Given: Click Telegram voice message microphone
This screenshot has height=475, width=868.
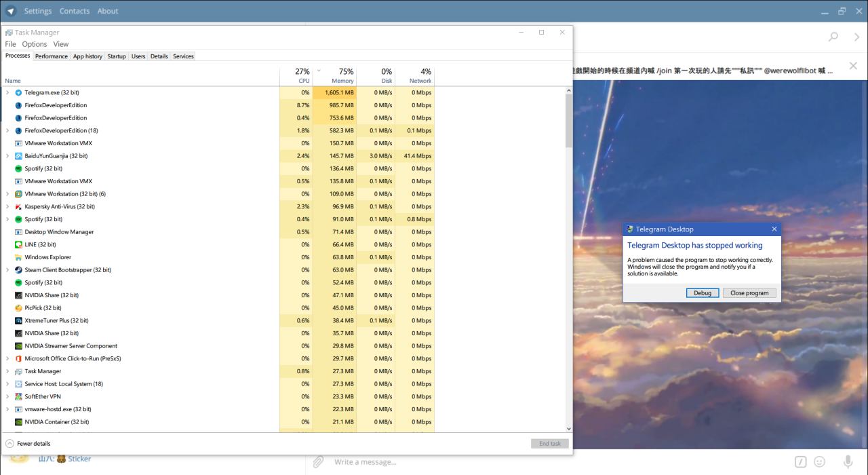Looking at the screenshot, I should [848, 462].
